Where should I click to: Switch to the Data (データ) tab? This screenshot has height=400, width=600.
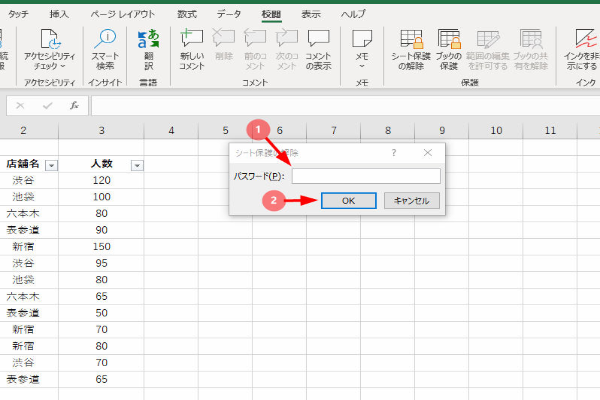point(229,14)
